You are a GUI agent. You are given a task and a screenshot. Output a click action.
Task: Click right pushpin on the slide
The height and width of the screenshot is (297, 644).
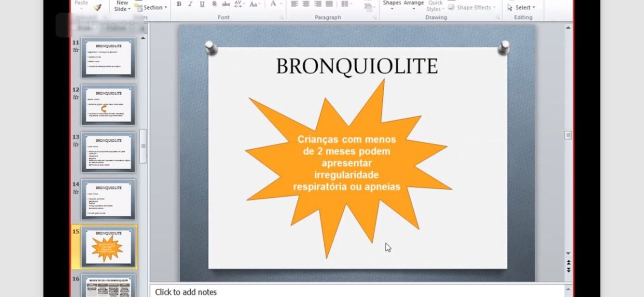point(504,47)
